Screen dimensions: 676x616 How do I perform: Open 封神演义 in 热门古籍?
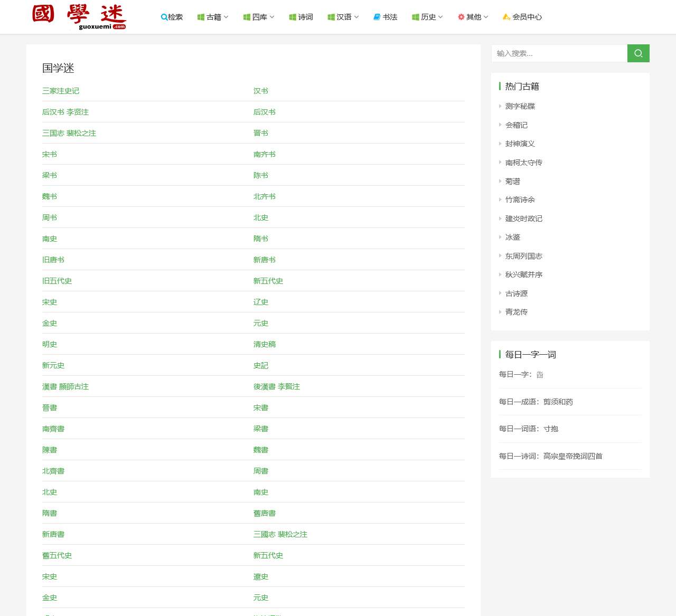click(x=520, y=144)
